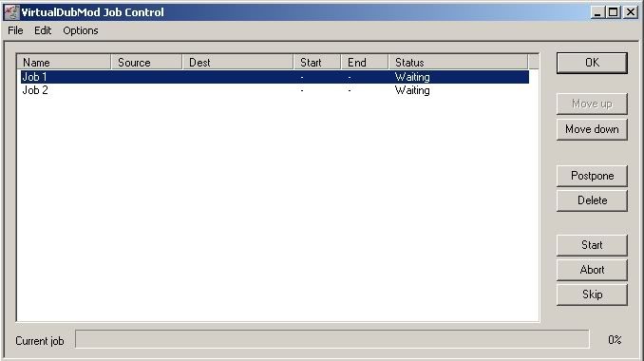Image resolution: width=644 pixels, height=361 pixels.
Task: Click the Postpone button
Action: tap(592, 176)
